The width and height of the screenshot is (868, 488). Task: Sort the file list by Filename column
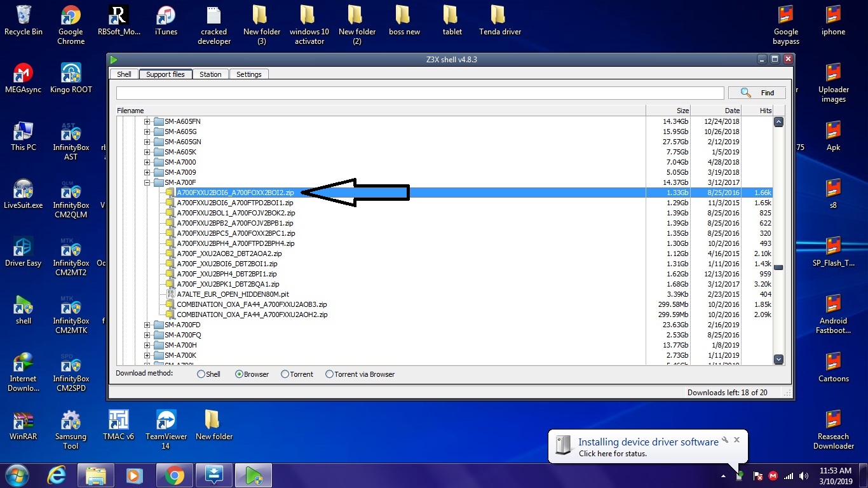[381, 111]
